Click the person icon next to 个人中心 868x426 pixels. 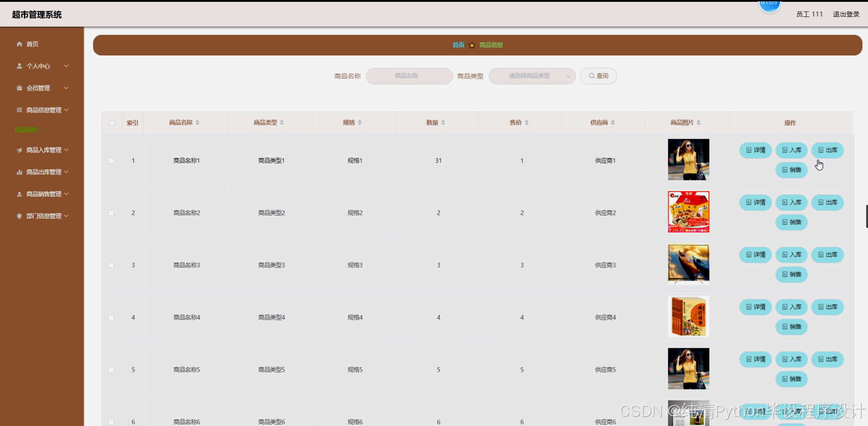coord(19,66)
